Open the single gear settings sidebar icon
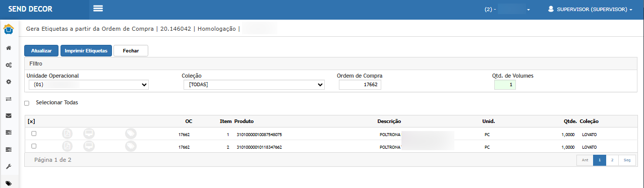This screenshot has height=188, width=644. pyautogui.click(x=9, y=82)
